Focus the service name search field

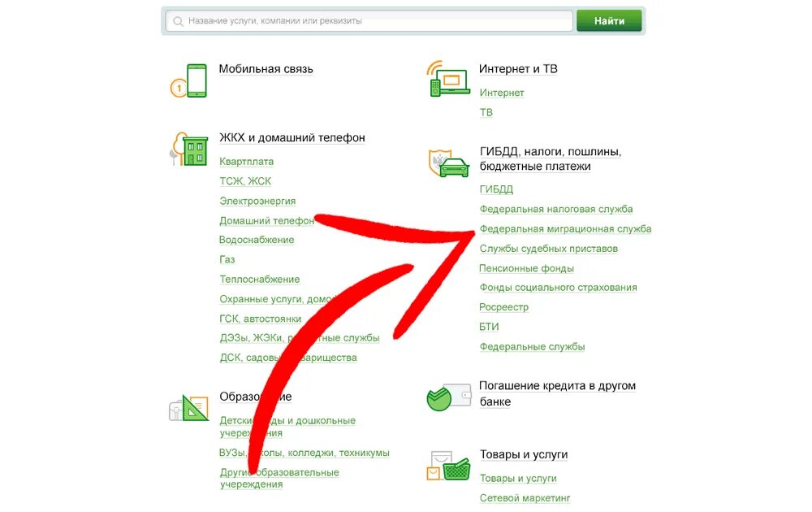pos(369,21)
